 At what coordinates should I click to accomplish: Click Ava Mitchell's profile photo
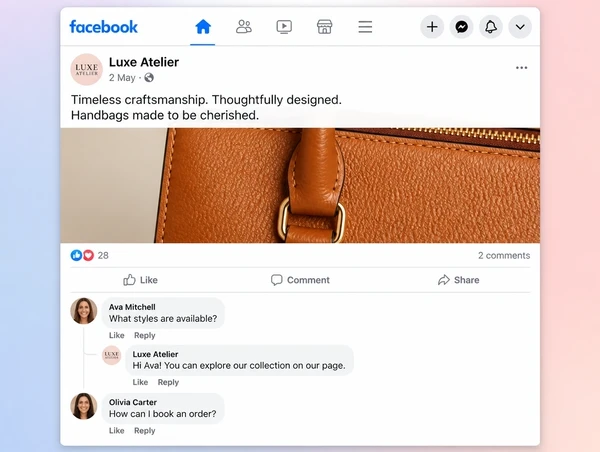(x=84, y=311)
